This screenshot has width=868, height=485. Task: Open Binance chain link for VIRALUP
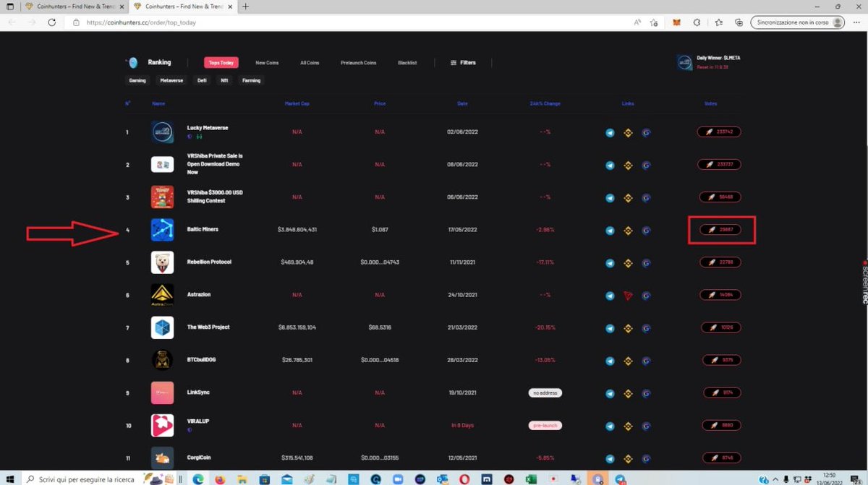point(628,426)
